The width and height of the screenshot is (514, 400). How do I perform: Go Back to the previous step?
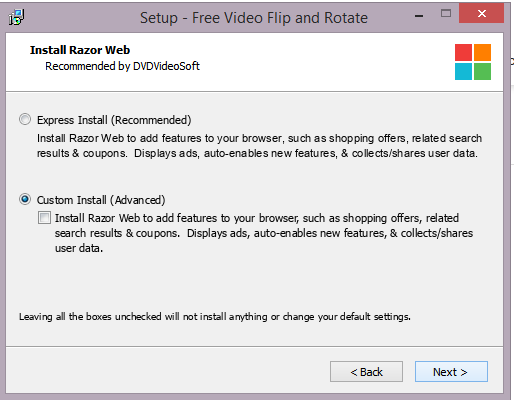(366, 372)
